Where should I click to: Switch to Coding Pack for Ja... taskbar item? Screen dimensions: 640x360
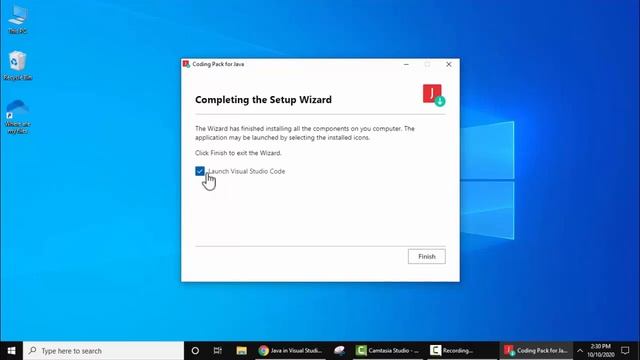536,351
